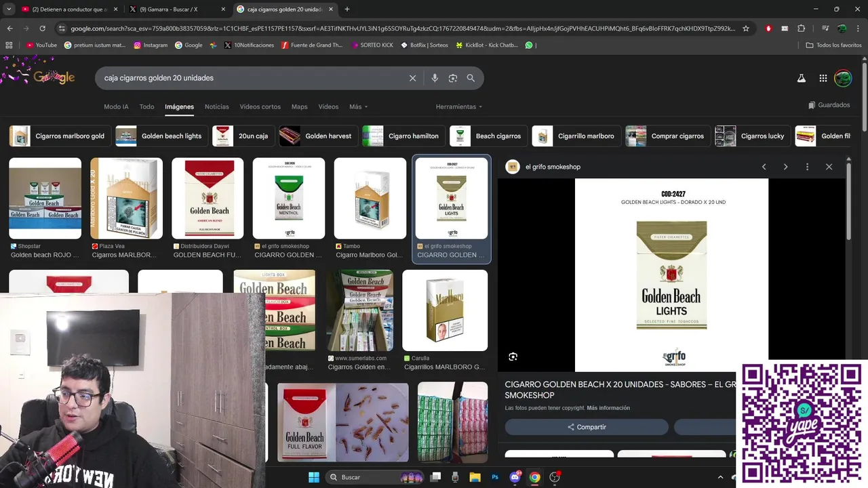Open three-dot options in preview panel
The height and width of the screenshot is (488, 868).
(807, 167)
